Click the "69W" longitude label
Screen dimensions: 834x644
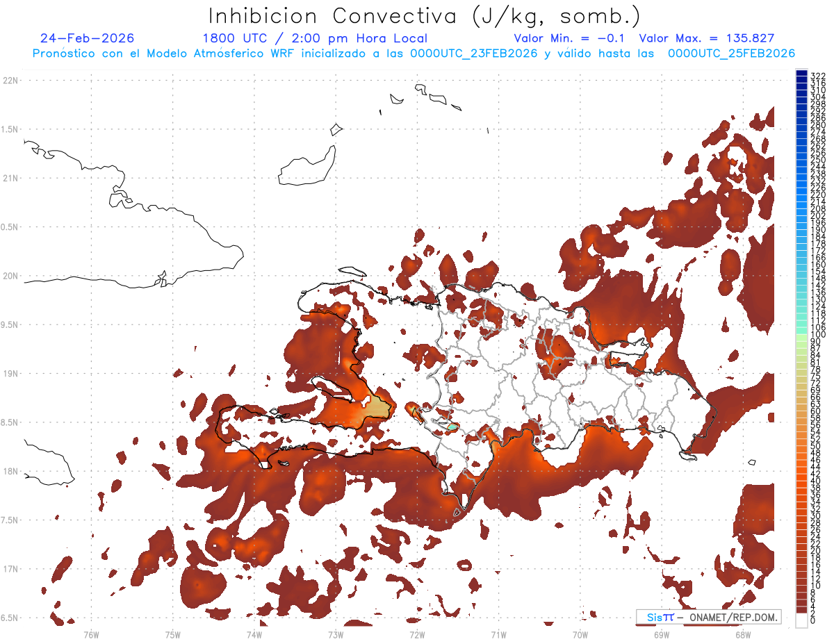(x=662, y=634)
